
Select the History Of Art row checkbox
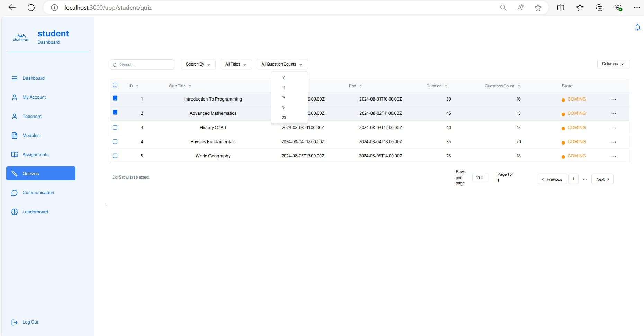pos(115,128)
